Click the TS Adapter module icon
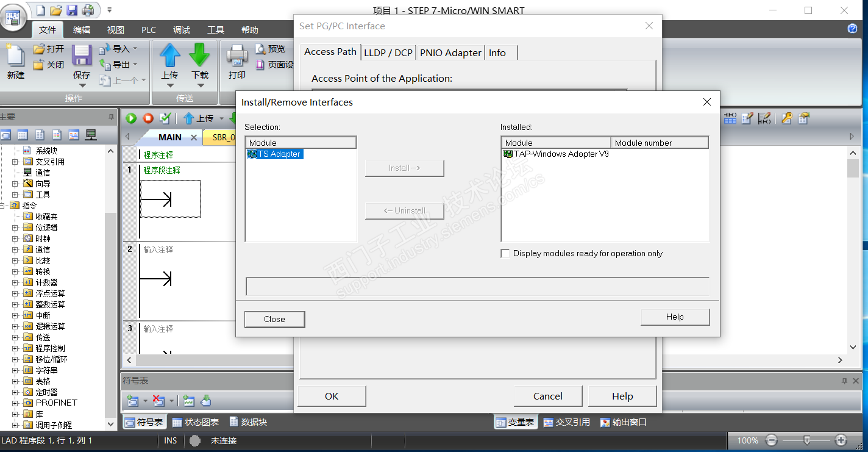Image resolution: width=868 pixels, height=452 pixels. coord(252,154)
